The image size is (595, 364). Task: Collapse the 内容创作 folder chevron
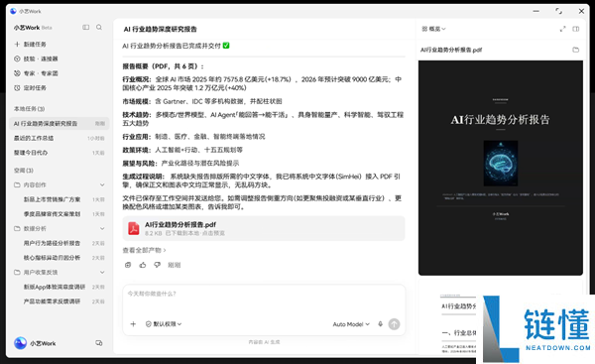(102, 184)
